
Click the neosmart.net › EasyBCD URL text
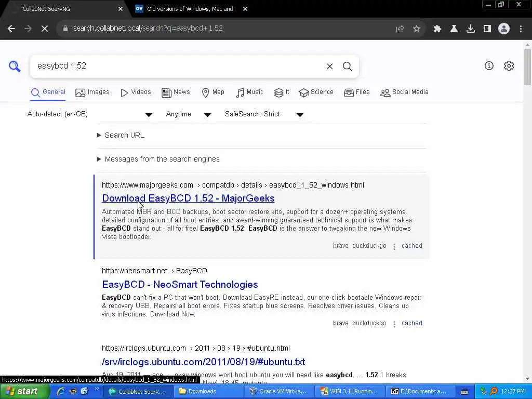154,271
